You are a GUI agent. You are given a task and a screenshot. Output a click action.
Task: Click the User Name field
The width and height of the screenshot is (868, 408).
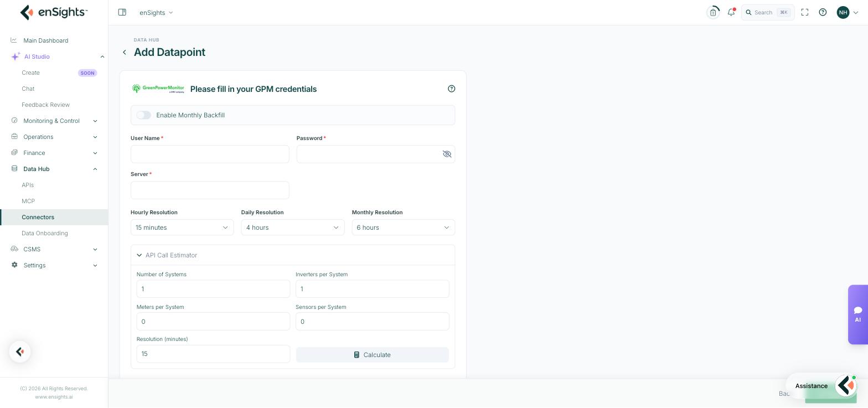pos(210,154)
